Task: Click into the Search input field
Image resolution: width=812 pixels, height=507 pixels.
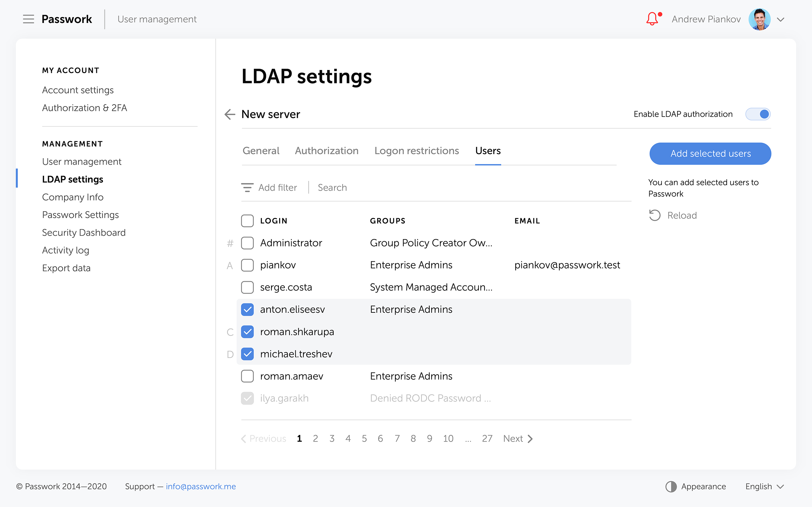Action: [x=436, y=188]
